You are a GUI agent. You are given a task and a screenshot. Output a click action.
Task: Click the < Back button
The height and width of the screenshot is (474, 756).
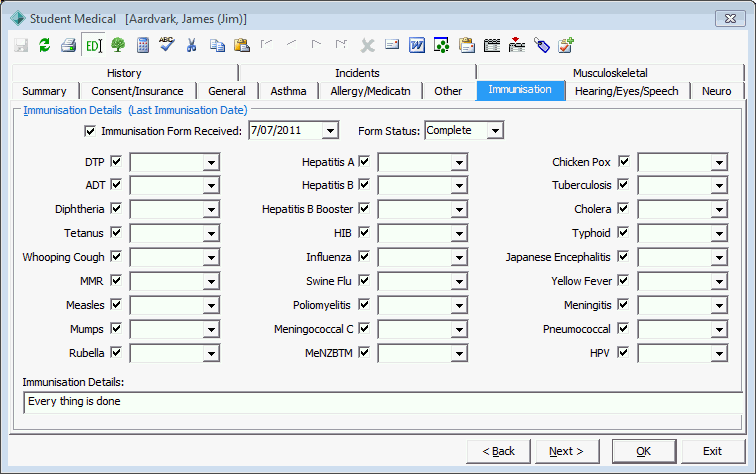tap(499, 451)
